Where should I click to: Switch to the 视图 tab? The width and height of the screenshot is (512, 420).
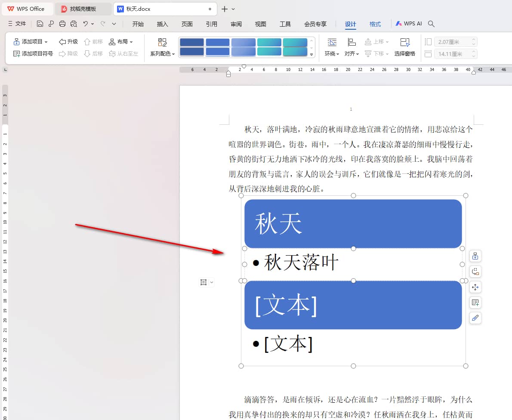point(261,24)
